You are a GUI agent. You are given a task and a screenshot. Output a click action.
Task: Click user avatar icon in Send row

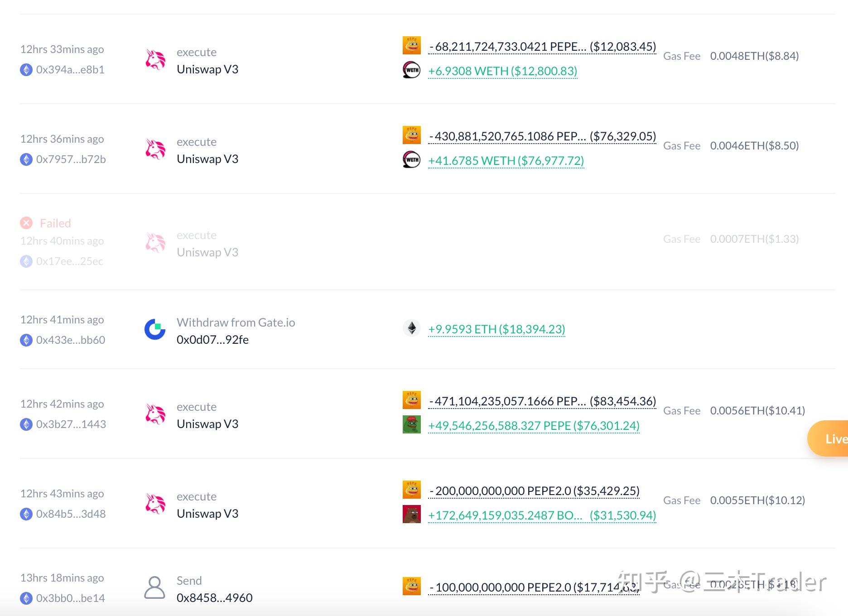pos(154,588)
